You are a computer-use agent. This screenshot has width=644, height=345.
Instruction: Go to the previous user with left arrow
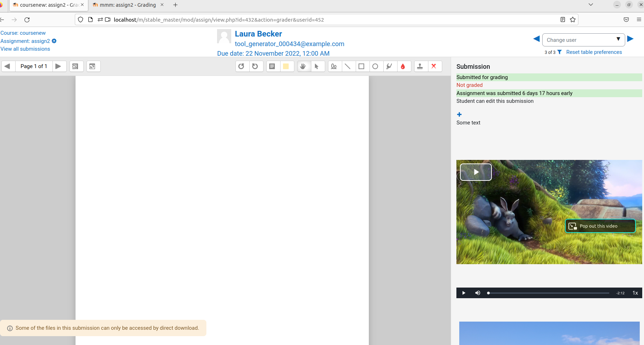(537, 39)
